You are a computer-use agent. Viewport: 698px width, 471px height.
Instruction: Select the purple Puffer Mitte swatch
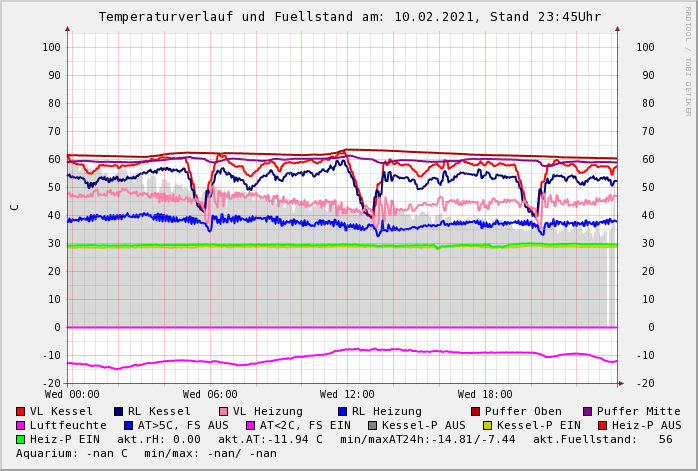pyautogui.click(x=588, y=411)
